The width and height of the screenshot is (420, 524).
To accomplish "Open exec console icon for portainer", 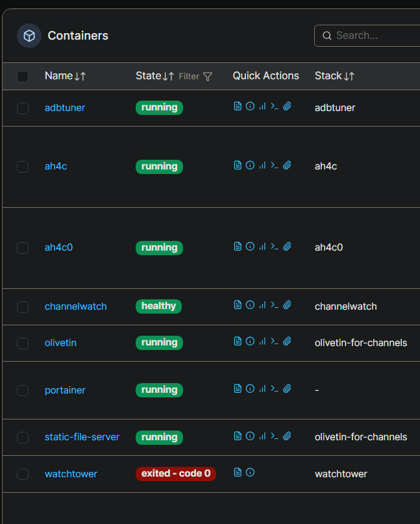I will pyautogui.click(x=275, y=389).
